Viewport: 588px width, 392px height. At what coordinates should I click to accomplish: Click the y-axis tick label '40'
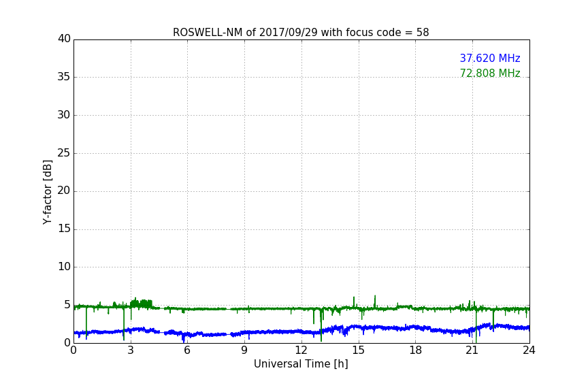[64, 39]
